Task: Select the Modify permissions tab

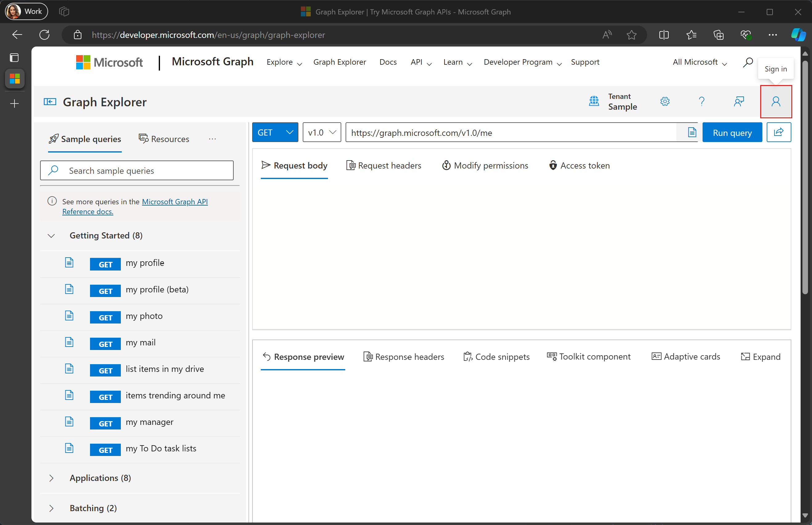Action: pos(485,165)
